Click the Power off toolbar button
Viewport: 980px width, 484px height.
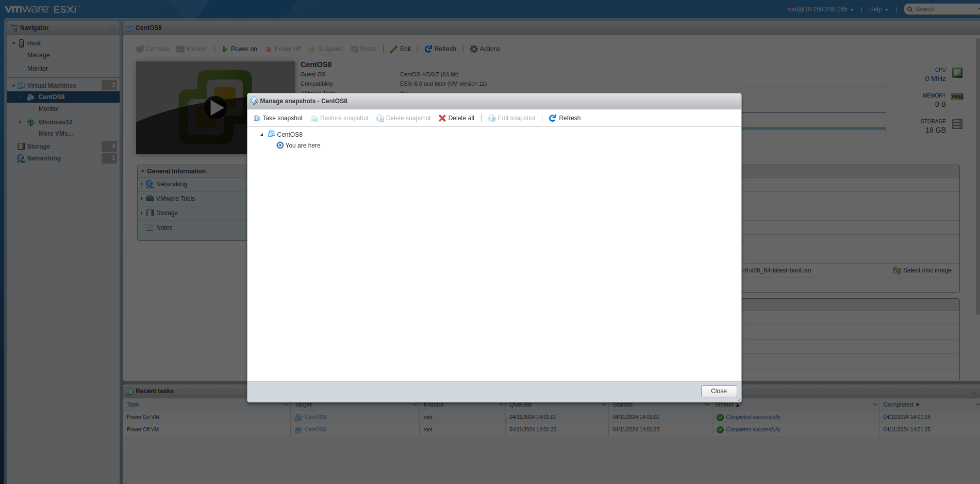coord(283,49)
